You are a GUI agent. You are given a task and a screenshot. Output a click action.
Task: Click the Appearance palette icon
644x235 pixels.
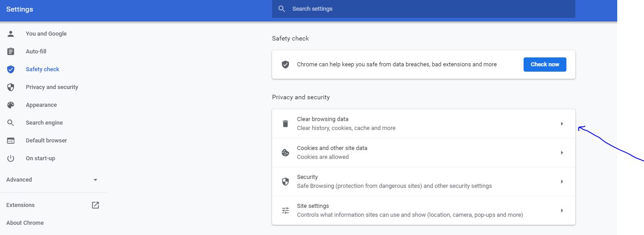click(11, 105)
